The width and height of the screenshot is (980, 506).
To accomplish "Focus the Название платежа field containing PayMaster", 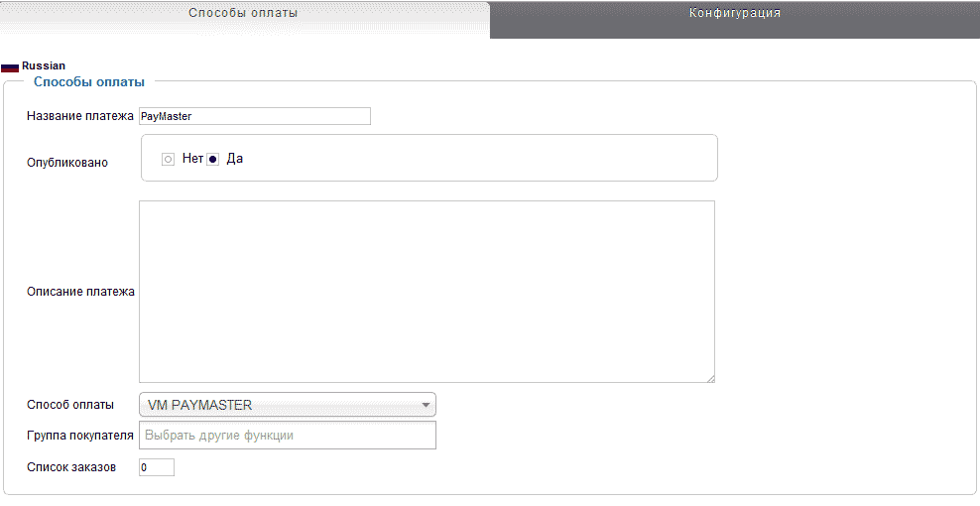I will click(255, 116).
